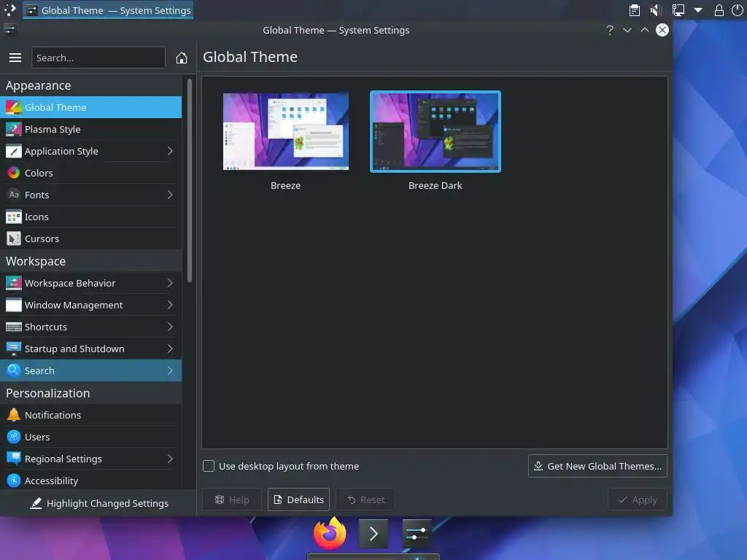
Task: Click the Application Style brush icon
Action: (13, 152)
